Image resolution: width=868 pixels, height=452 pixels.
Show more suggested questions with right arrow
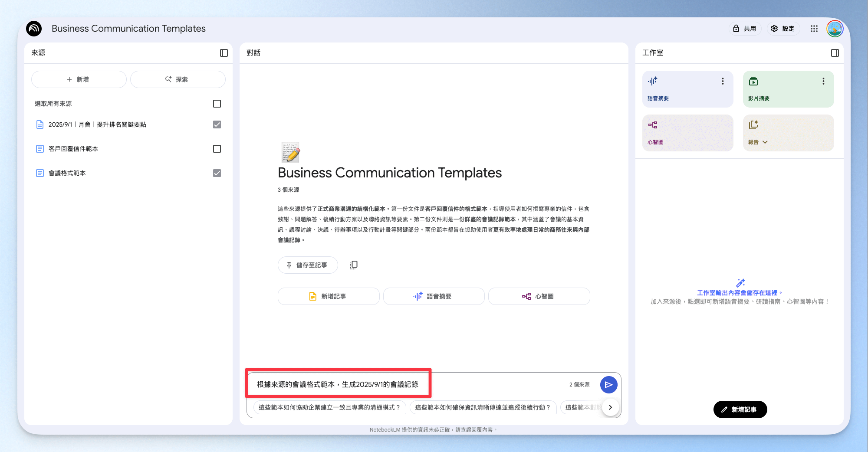pyautogui.click(x=610, y=407)
